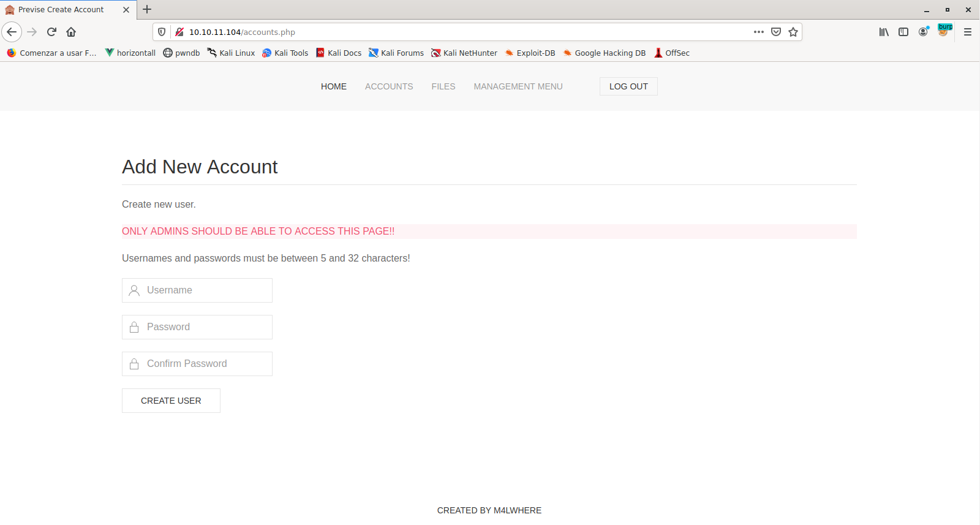
Task: Bookmark this page with the star icon
Action: pos(793,32)
